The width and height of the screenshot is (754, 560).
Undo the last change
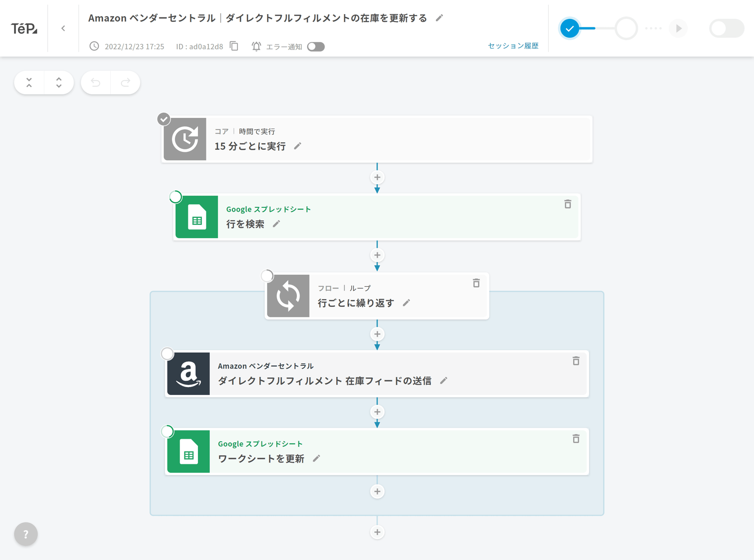(x=96, y=82)
